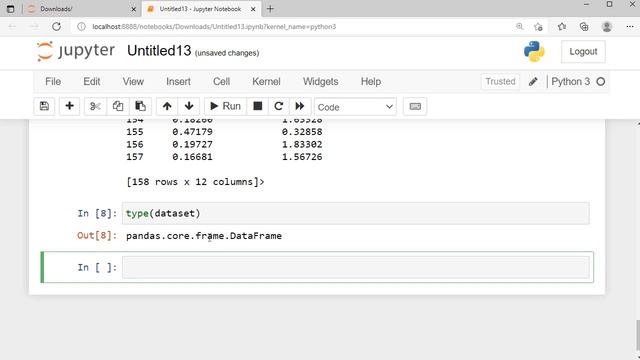Image resolution: width=640 pixels, height=360 pixels.
Task: Click the kernel idle circle indicator
Action: (601, 82)
